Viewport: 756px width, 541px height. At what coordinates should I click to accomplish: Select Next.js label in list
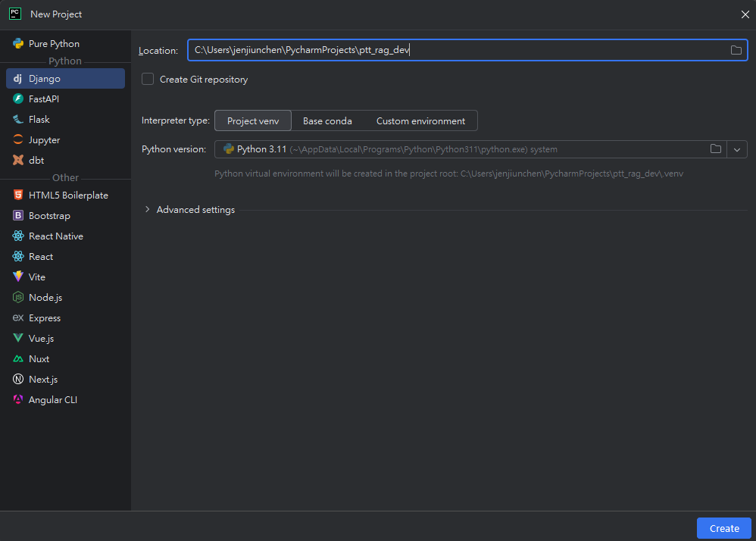point(43,380)
